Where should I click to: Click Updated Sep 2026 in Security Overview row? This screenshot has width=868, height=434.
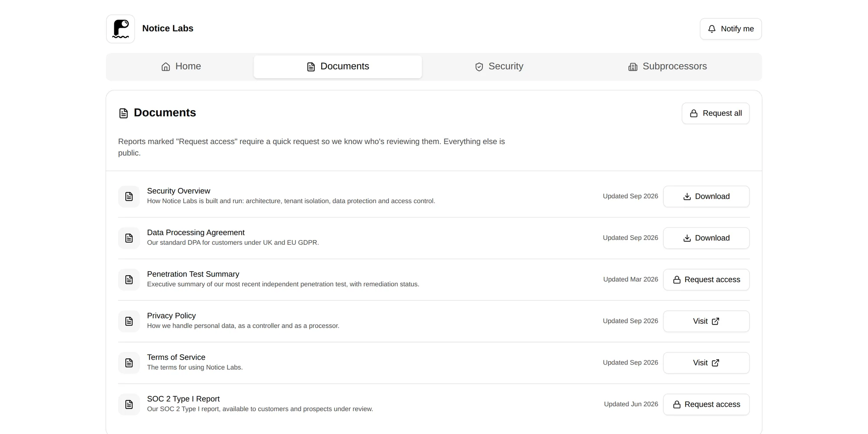point(631,196)
